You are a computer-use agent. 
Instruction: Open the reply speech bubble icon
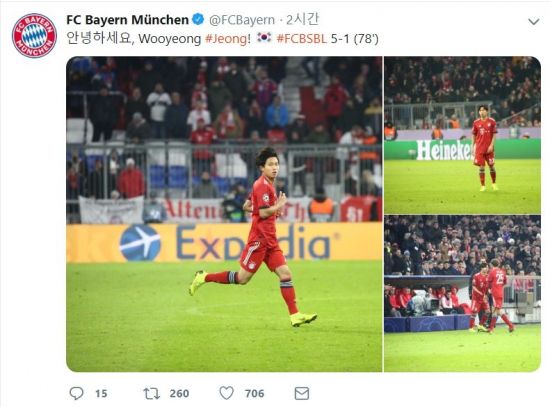76,393
